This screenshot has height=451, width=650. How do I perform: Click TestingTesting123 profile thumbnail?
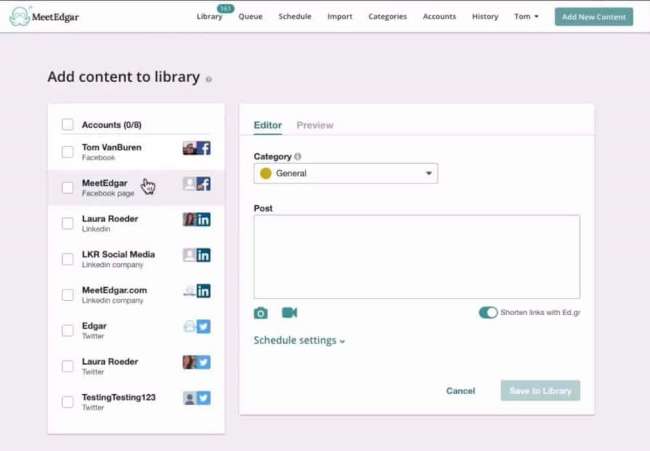pyautogui.click(x=189, y=398)
